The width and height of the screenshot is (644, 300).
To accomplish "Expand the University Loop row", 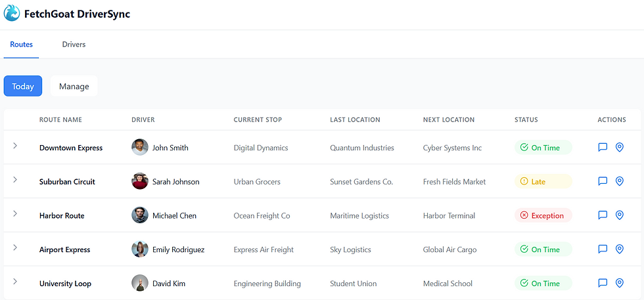I will pyautogui.click(x=15, y=281).
